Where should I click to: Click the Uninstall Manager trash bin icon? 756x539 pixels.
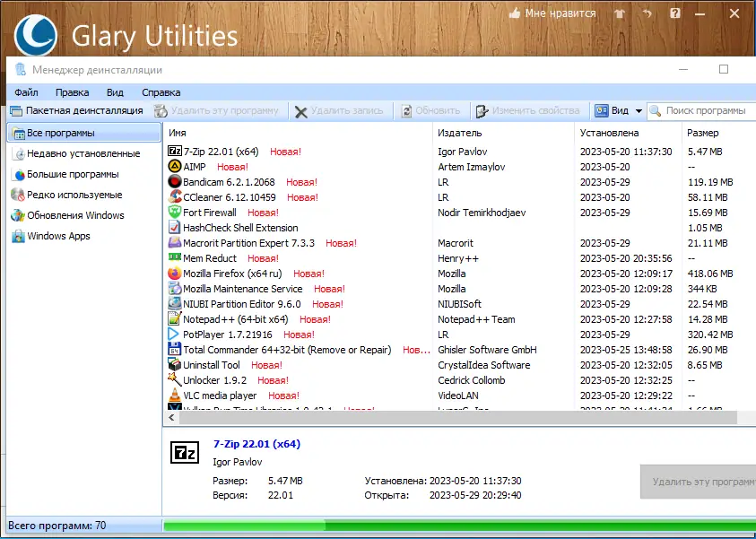click(21, 70)
